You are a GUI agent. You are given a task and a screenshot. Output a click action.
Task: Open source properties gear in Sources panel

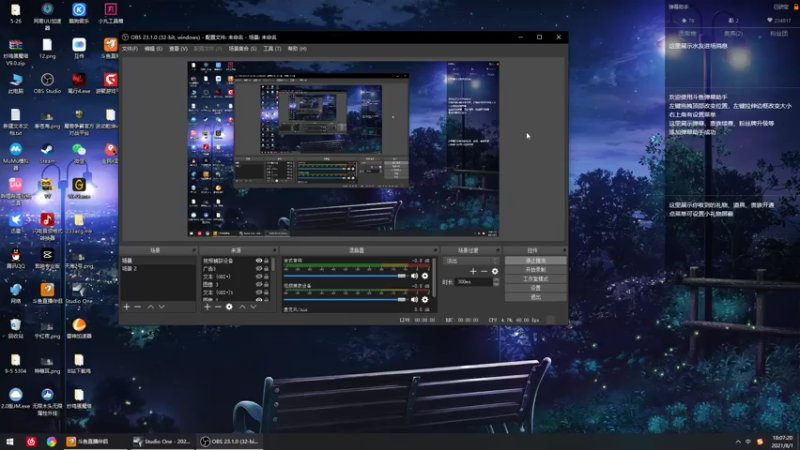tap(229, 307)
